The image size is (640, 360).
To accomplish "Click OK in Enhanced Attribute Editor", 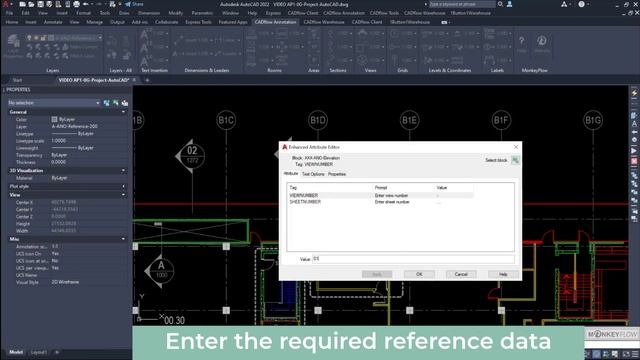I will pyautogui.click(x=419, y=274).
